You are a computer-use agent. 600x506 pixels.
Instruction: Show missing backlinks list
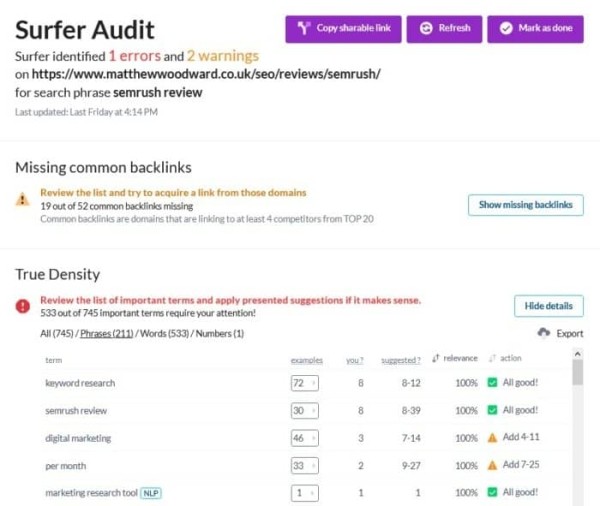[525, 204]
